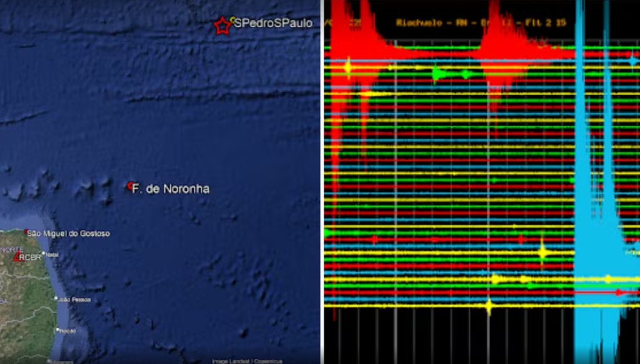Image resolution: width=640 pixels, height=364 pixels.
Task: Click the João Pessoa city dot
Action: pos(56,299)
